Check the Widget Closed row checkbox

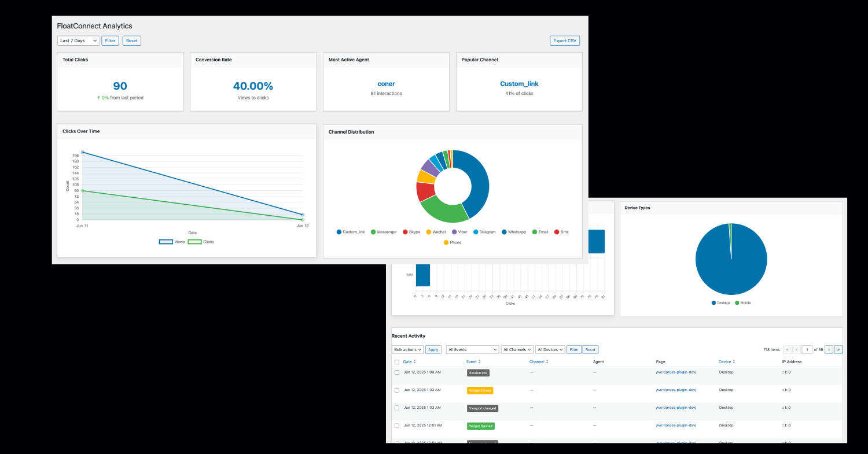[x=397, y=390]
